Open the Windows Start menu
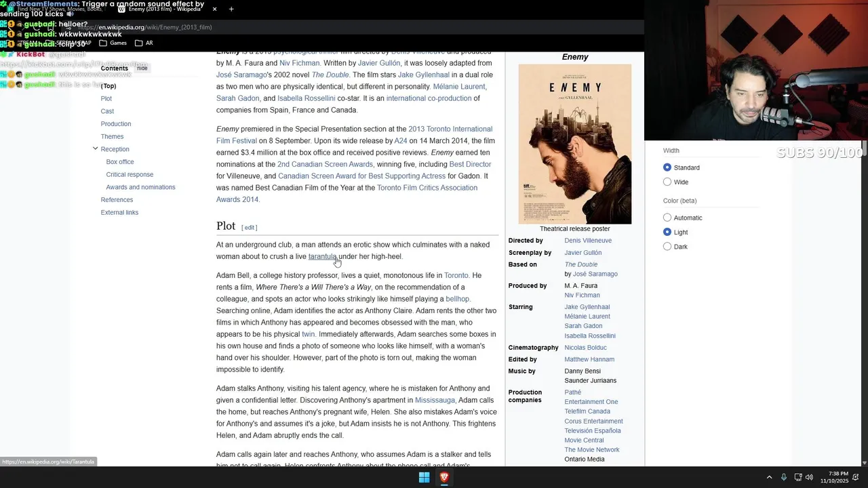The image size is (868, 488). tap(424, 478)
